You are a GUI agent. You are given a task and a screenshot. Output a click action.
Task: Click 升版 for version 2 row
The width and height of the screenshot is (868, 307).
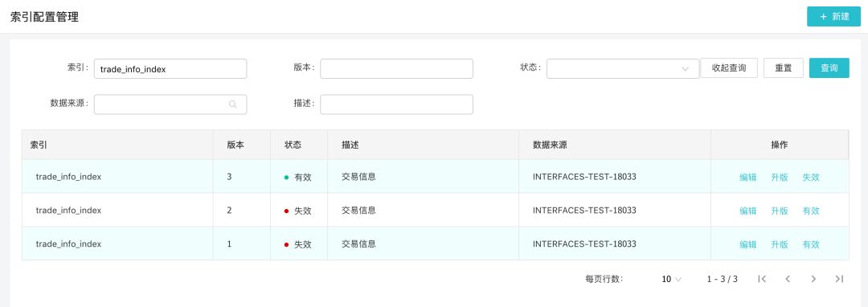(x=780, y=211)
